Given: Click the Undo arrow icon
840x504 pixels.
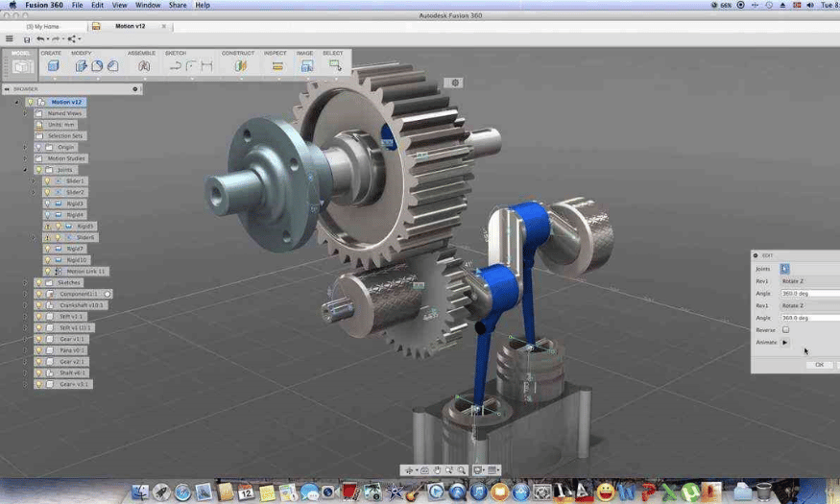Looking at the screenshot, I should pos(40,39).
